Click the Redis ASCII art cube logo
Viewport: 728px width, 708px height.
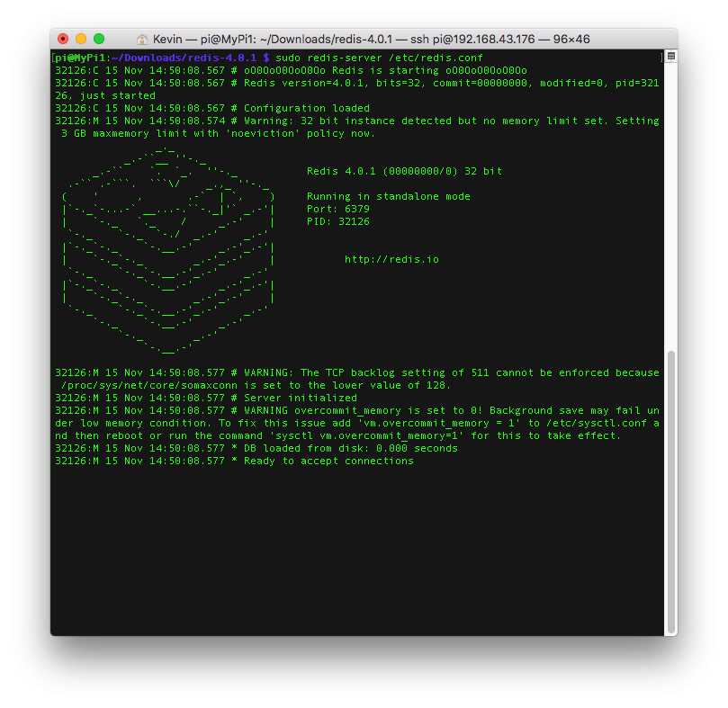168,251
